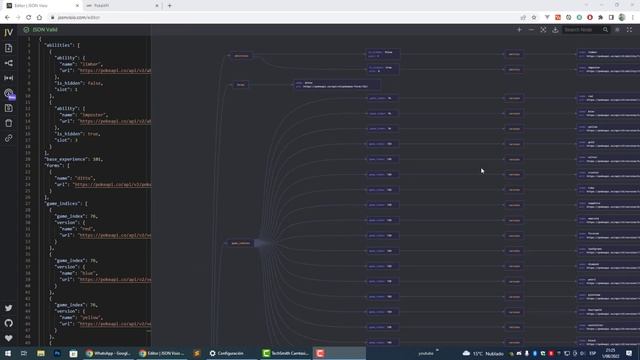
Task: Open the Windows Start menu
Action: pyautogui.click(x=8, y=353)
